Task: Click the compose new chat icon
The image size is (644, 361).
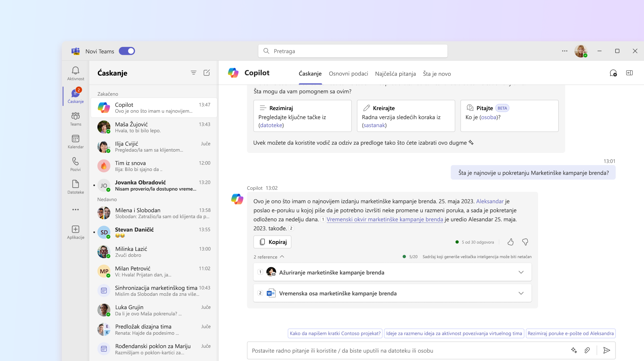Action: 207,73
